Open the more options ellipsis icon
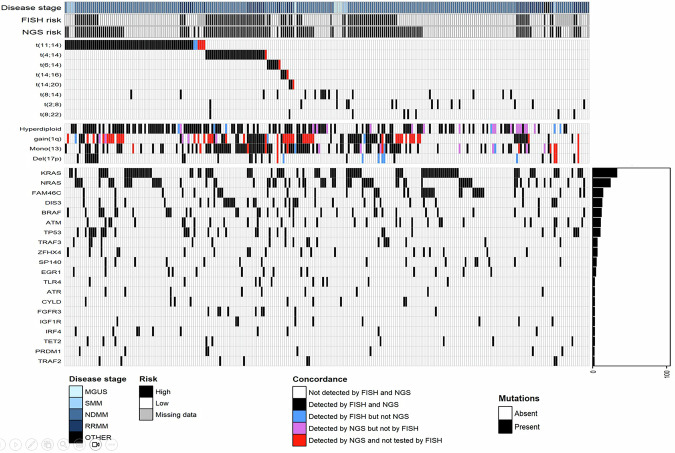The height and width of the screenshot is (453, 675). point(111,444)
